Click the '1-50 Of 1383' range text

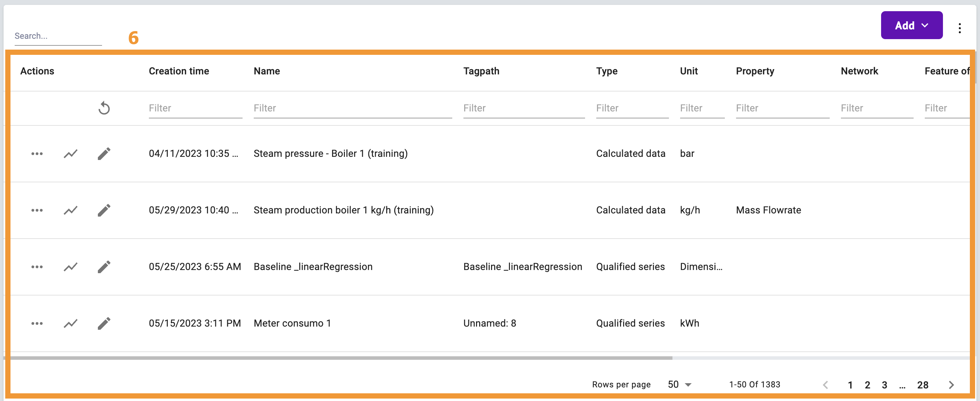pos(755,384)
